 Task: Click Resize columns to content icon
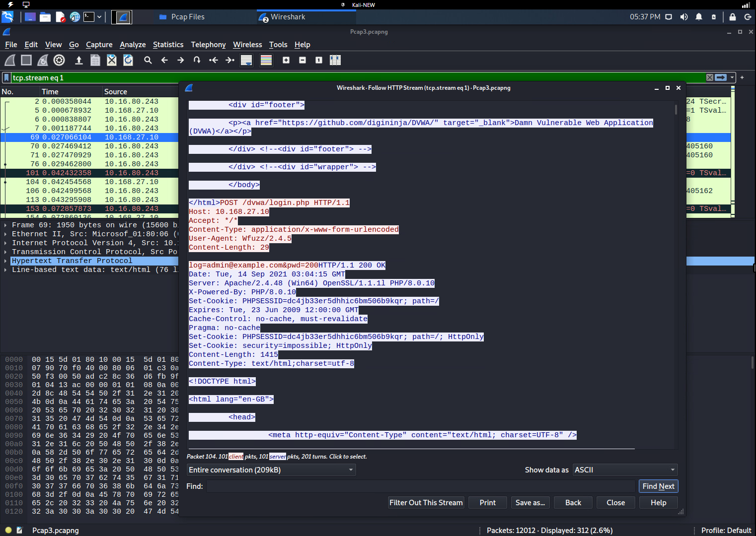[335, 60]
